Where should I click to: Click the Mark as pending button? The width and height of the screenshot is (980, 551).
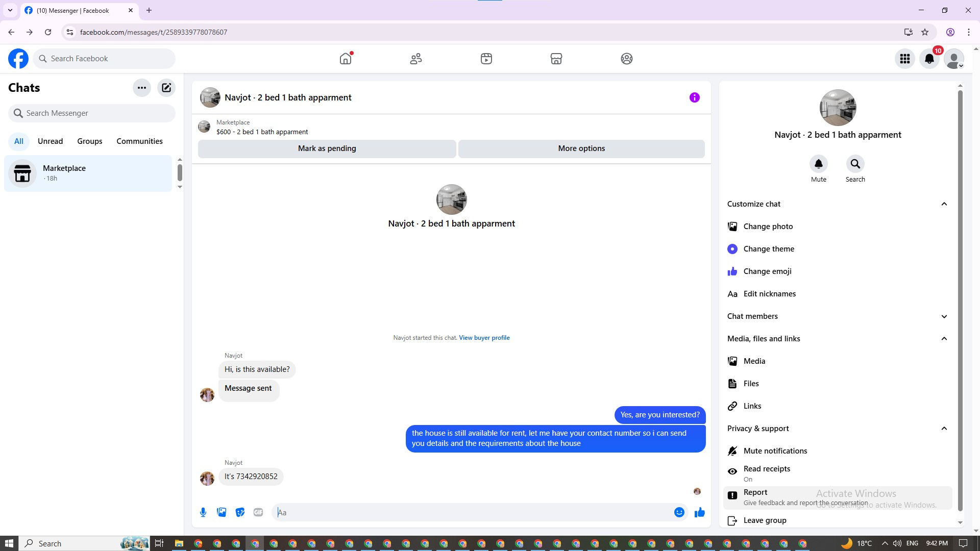coord(327,148)
